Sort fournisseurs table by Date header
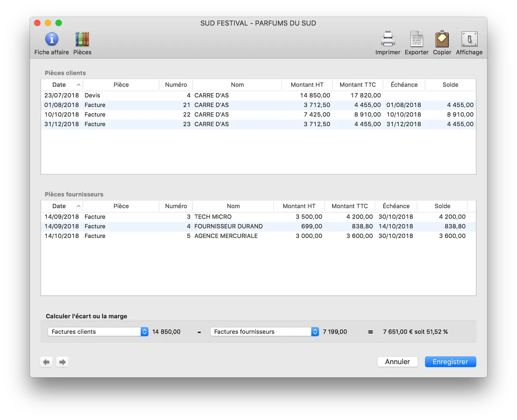 click(x=62, y=206)
